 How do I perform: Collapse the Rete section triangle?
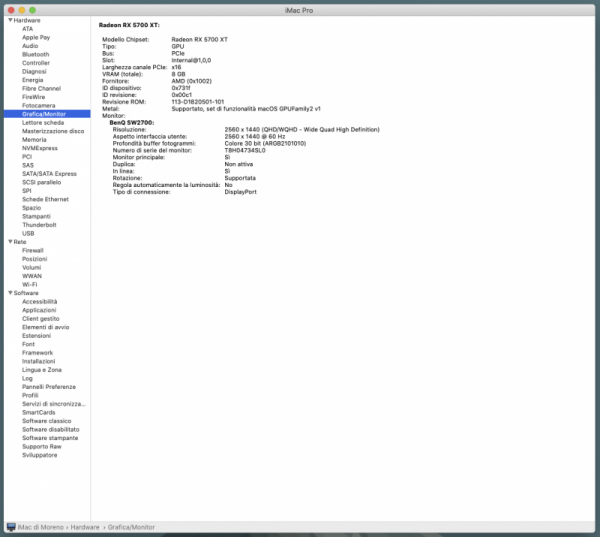[x=10, y=242]
